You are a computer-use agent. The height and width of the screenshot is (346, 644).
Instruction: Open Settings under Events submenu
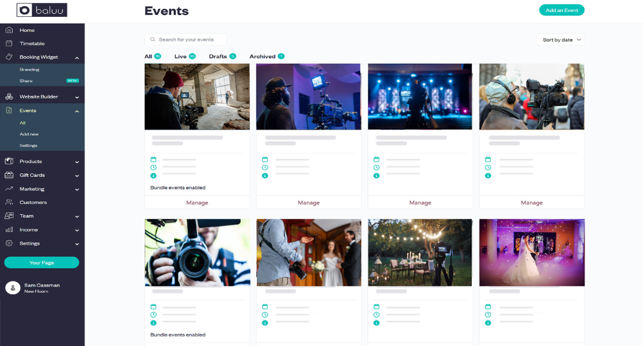click(x=28, y=145)
